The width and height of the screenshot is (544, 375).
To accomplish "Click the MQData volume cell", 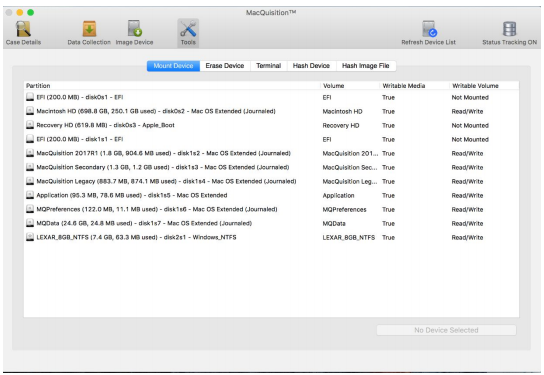I will coord(334,223).
